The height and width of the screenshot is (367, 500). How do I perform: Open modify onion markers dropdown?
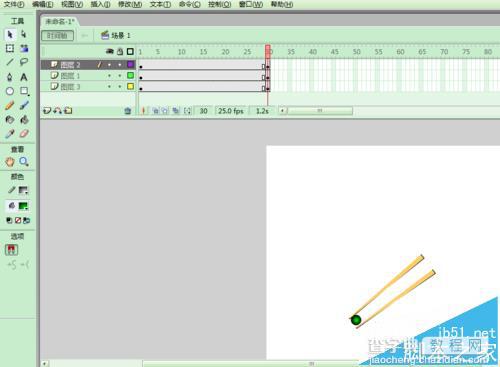(x=187, y=111)
